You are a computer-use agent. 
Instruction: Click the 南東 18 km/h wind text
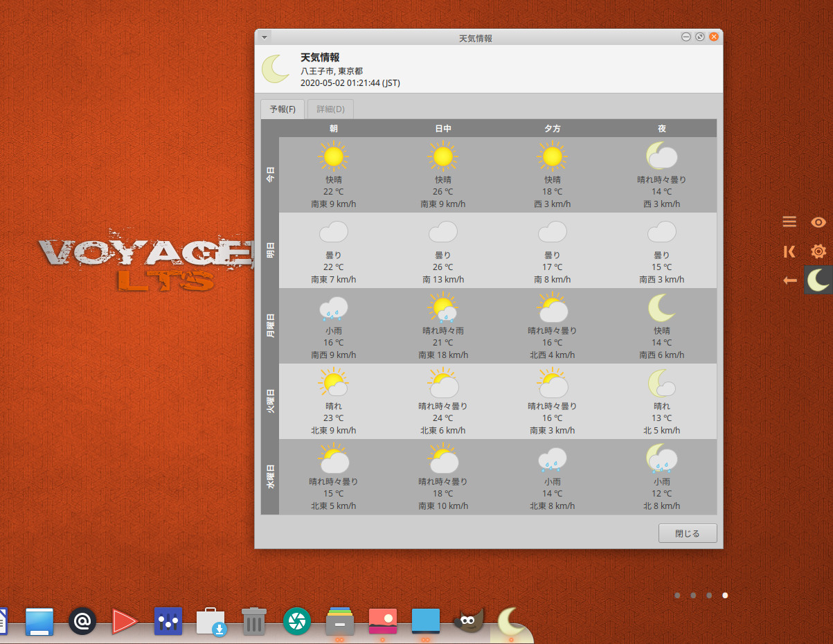point(443,355)
